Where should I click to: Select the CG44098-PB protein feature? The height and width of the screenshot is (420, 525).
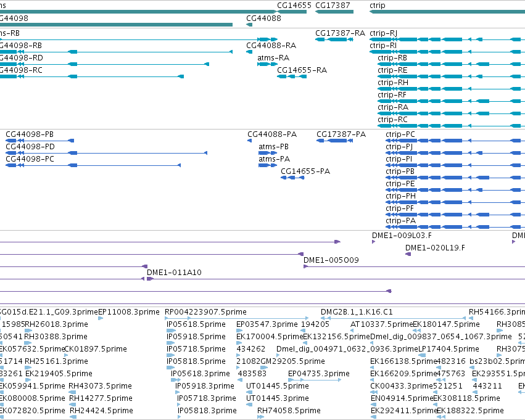(x=40, y=141)
